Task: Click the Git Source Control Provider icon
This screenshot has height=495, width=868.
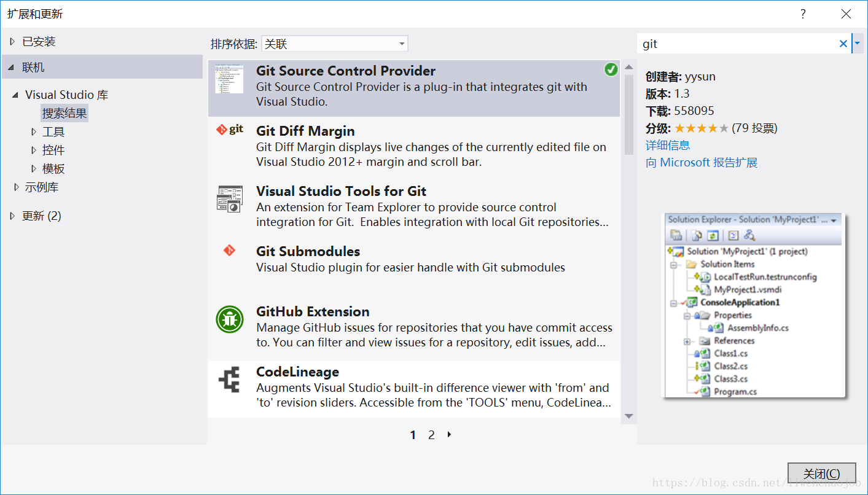Action: click(x=229, y=79)
